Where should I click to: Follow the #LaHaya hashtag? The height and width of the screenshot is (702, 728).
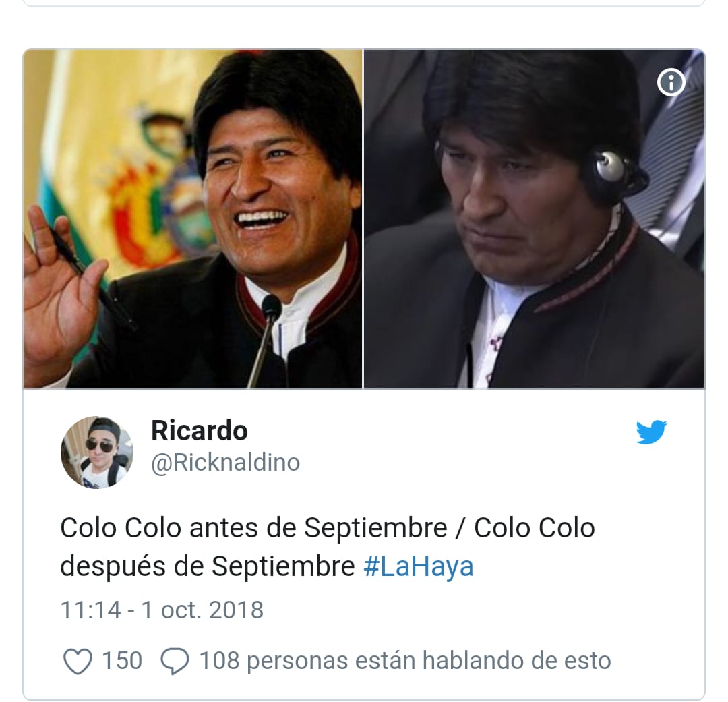point(419,566)
